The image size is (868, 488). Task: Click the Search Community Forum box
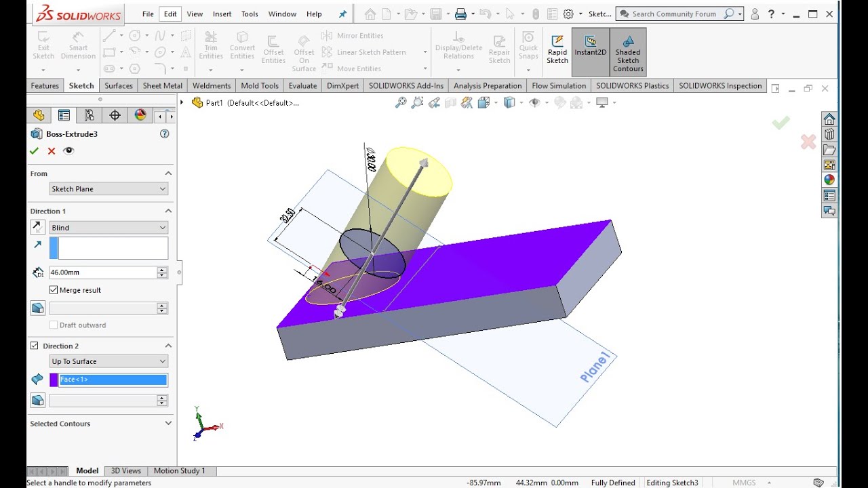(679, 14)
